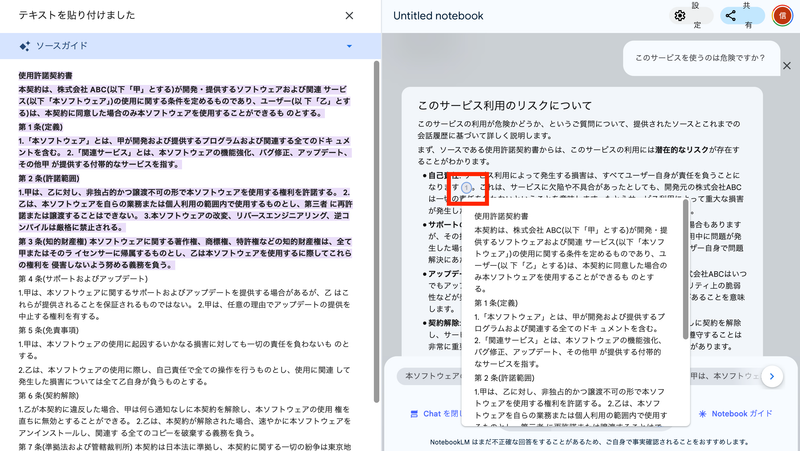Click the citation marker in red box
800x451 pixels.
[468, 187]
